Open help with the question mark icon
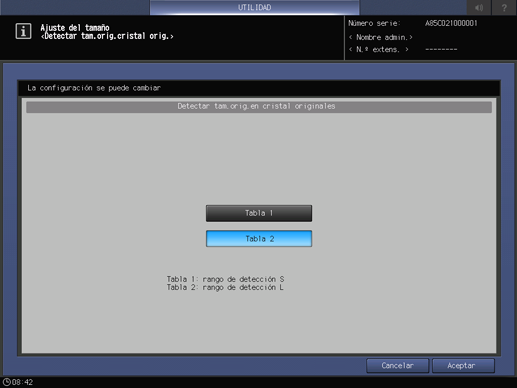 504,7
